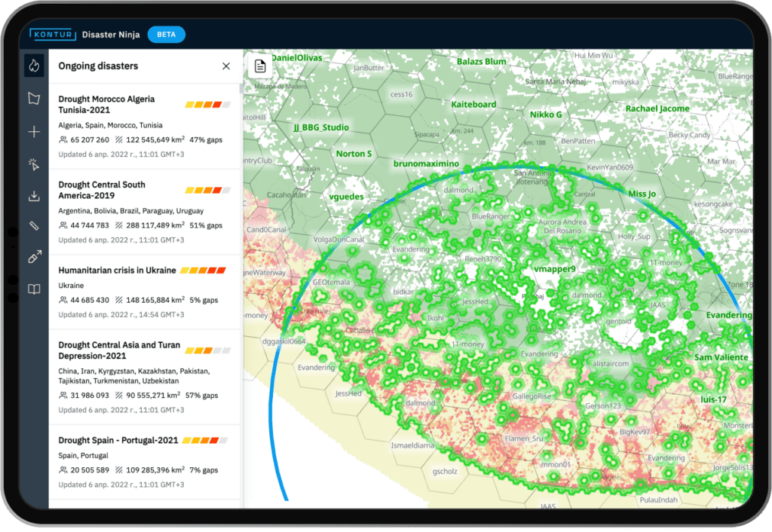The image size is (772, 532).
Task: Open the Ongoing disasters flame icon
Action: [34, 66]
